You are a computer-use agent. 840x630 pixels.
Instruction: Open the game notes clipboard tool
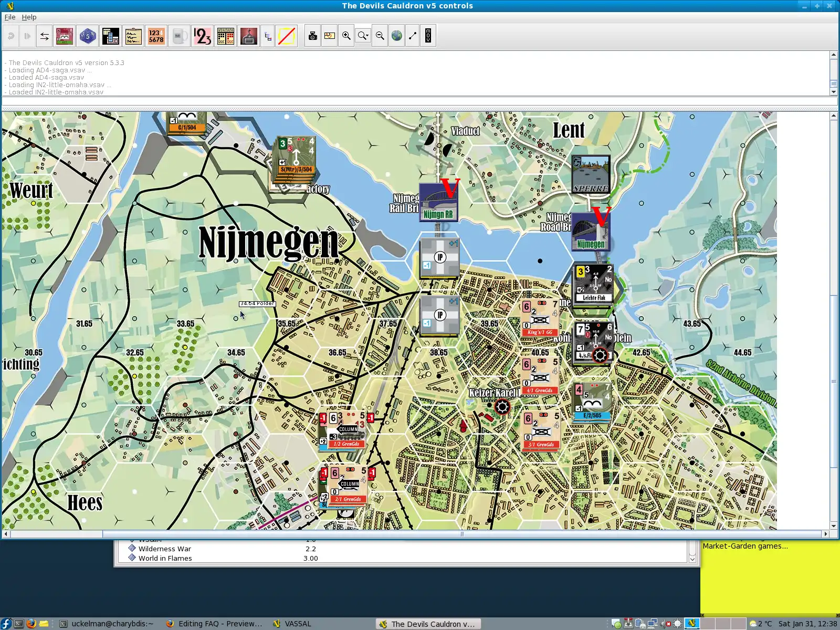click(133, 36)
